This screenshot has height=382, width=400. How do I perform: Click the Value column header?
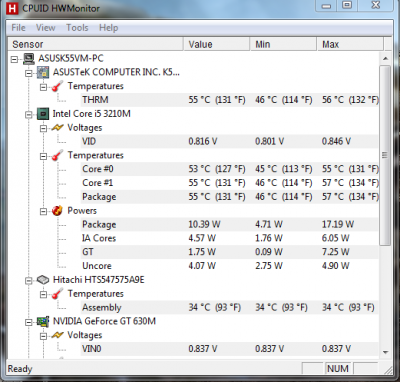[x=217, y=44]
